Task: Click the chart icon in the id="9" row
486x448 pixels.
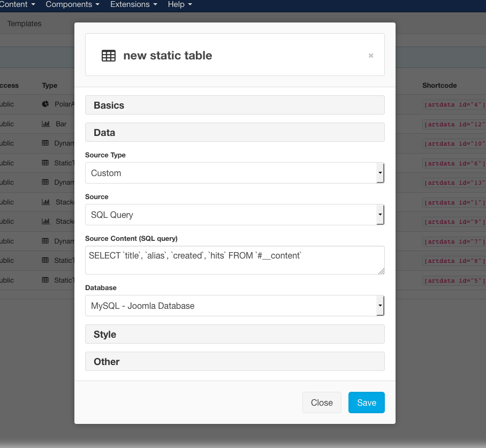Action: [x=45, y=222]
